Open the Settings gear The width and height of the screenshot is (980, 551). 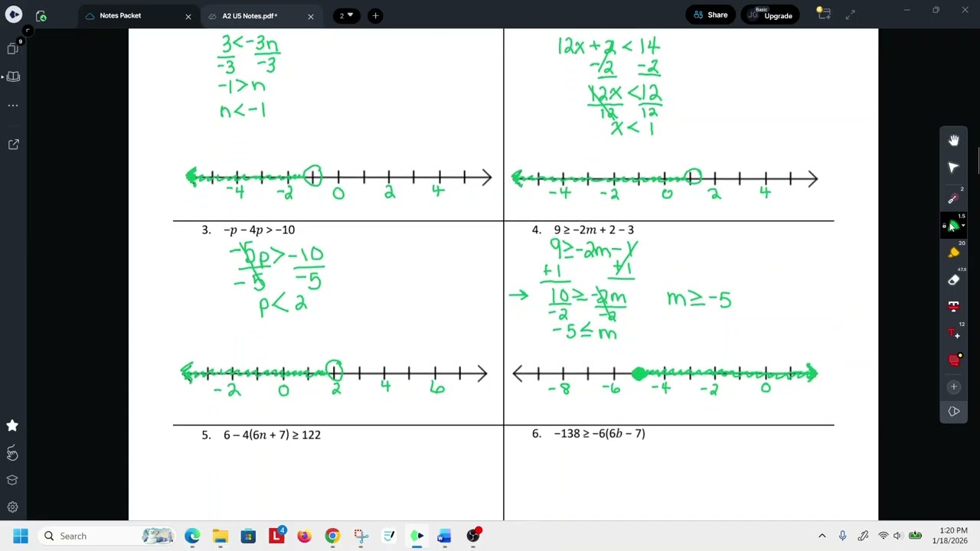[12, 507]
